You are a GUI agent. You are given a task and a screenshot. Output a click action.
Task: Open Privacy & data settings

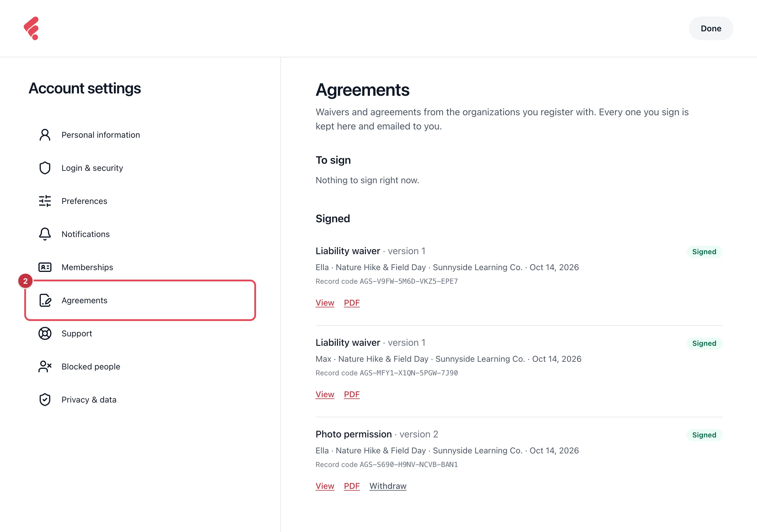[x=140, y=400]
